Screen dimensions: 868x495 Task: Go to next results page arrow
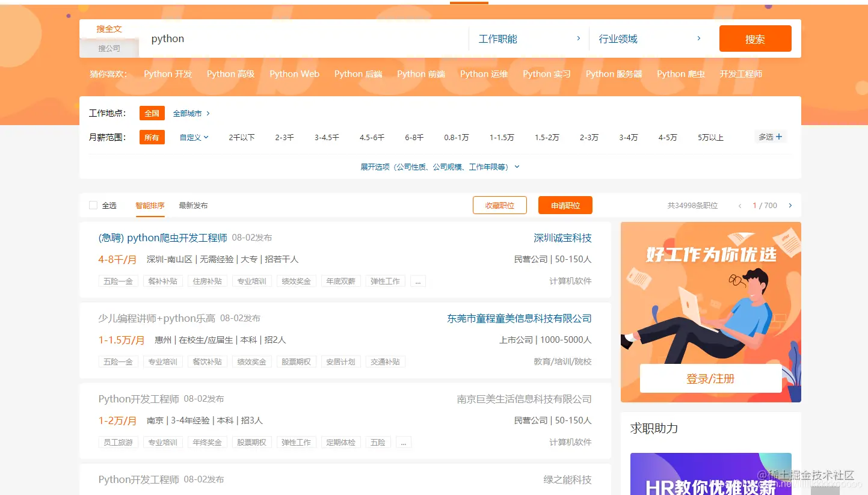click(x=790, y=206)
